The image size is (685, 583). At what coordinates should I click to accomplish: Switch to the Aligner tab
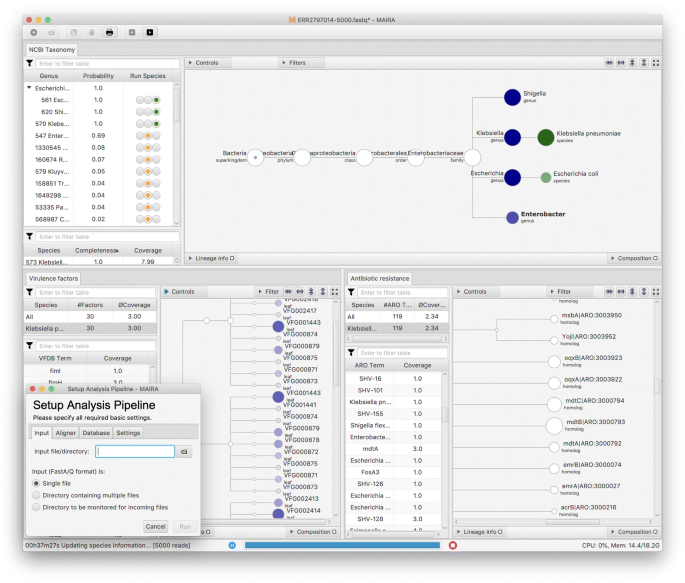[66, 433]
